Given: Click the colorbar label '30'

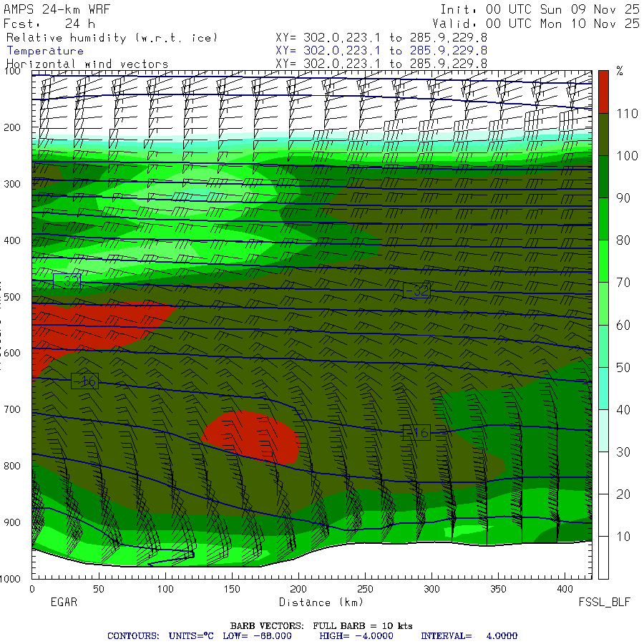Looking at the screenshot, I should [623, 452].
